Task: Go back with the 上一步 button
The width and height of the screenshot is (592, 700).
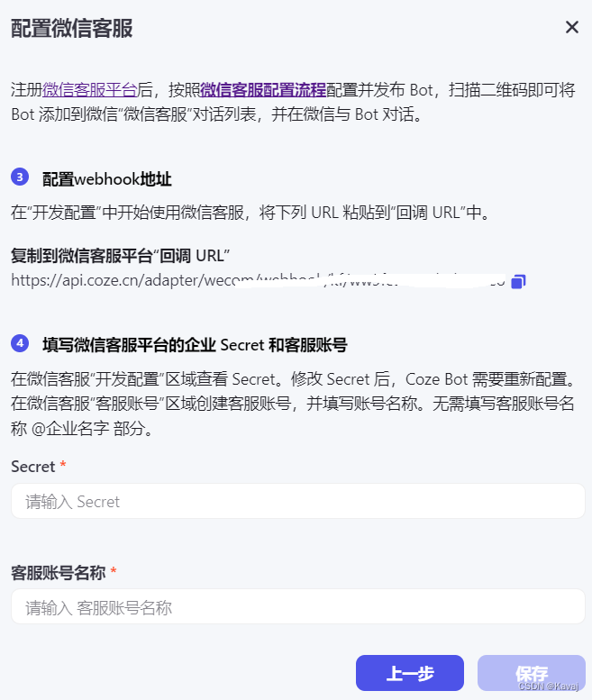Action: (x=410, y=673)
